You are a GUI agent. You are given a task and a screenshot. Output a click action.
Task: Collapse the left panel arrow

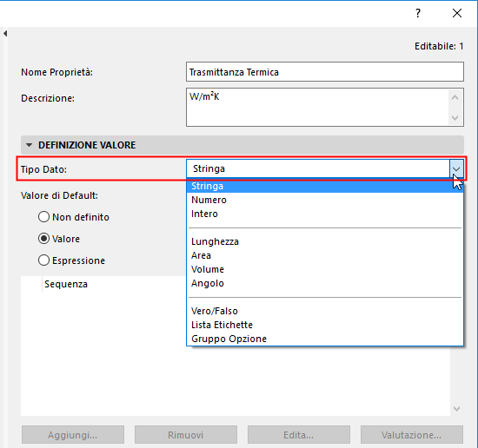pyautogui.click(x=5, y=33)
